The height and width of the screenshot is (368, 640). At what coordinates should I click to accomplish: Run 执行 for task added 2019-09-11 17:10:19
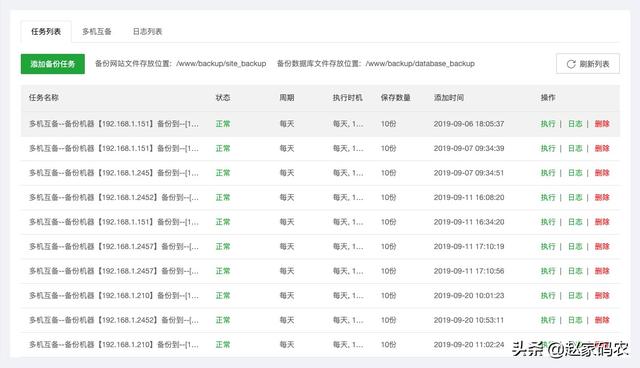click(548, 246)
